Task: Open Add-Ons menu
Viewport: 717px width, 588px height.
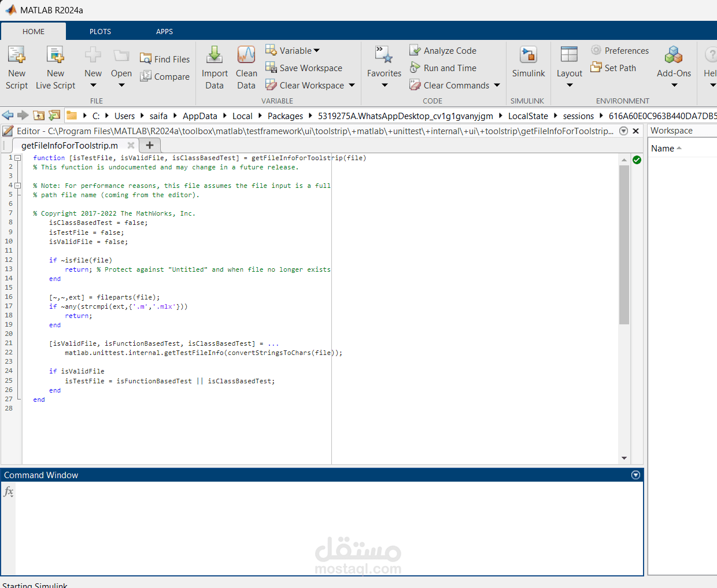Action: [674, 68]
